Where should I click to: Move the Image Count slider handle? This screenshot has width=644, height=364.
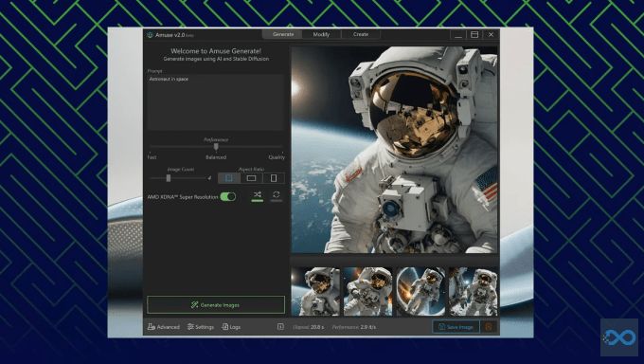pos(169,177)
